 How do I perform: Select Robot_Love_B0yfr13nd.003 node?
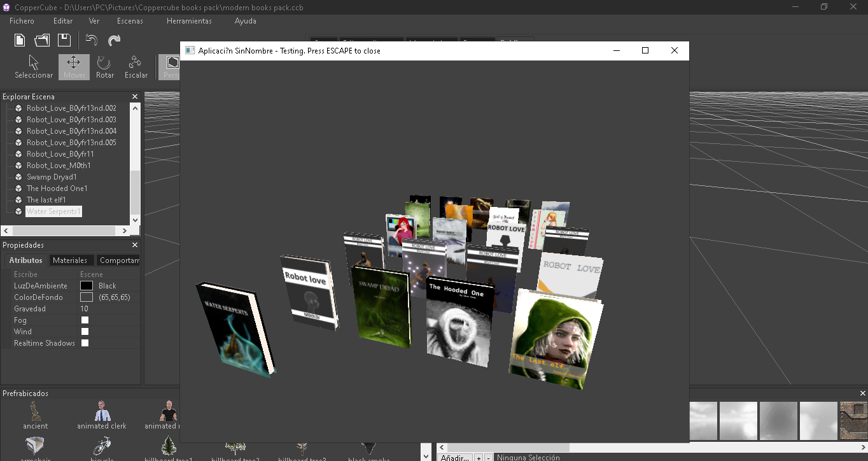pos(71,120)
